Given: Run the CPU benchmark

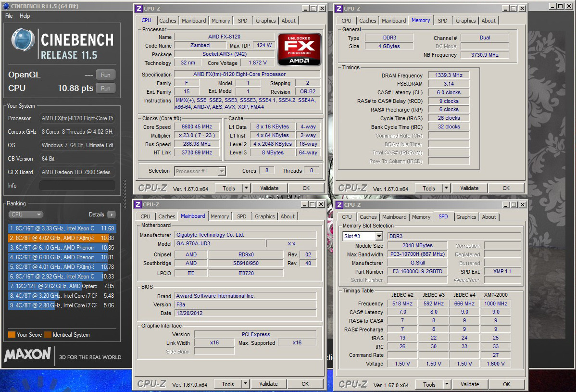Looking at the screenshot, I should pos(105,88).
